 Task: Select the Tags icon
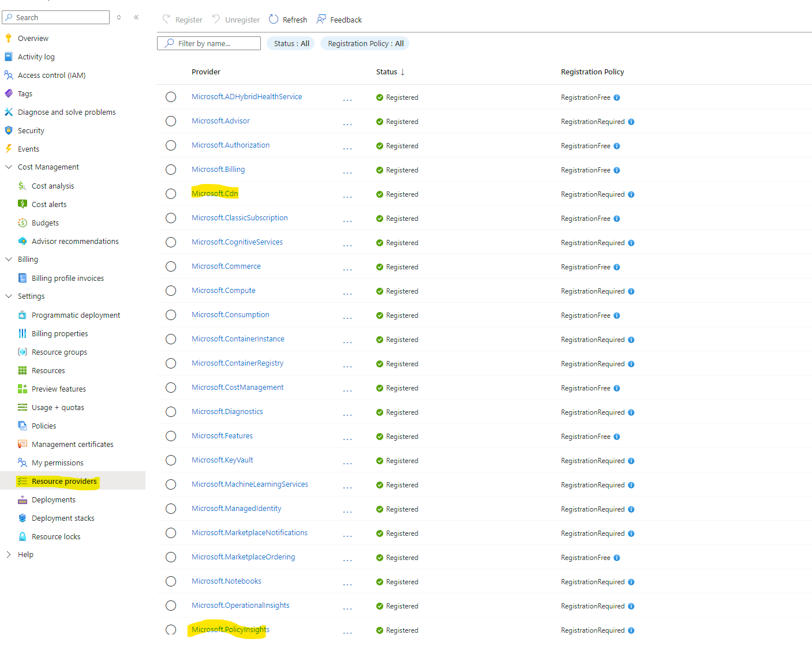tap(8, 93)
